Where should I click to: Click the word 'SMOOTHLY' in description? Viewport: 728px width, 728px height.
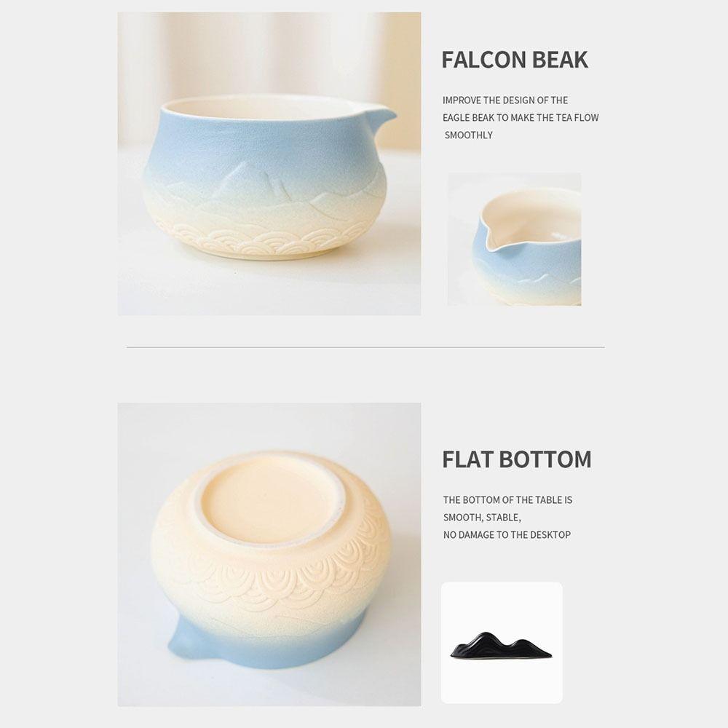click(x=468, y=135)
